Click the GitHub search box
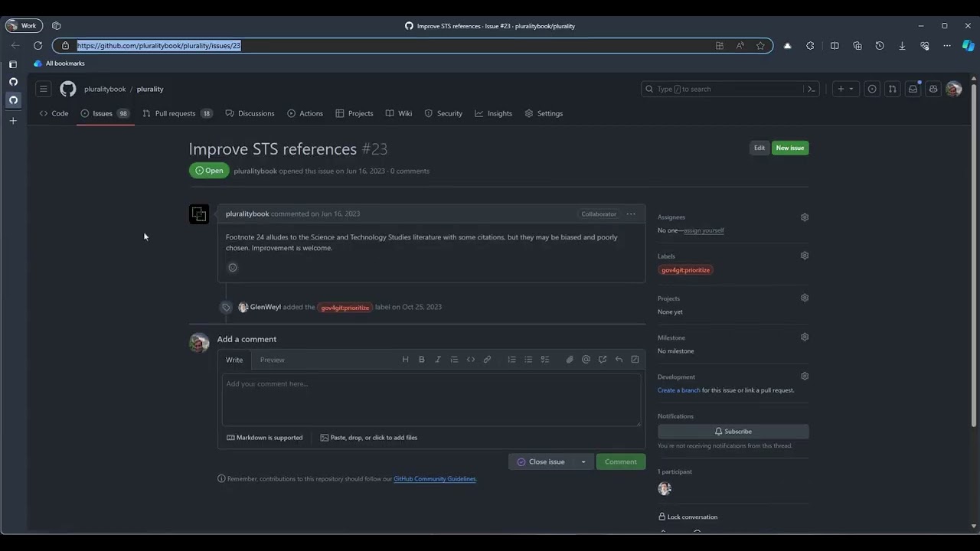The width and height of the screenshot is (980, 551). coord(731,89)
